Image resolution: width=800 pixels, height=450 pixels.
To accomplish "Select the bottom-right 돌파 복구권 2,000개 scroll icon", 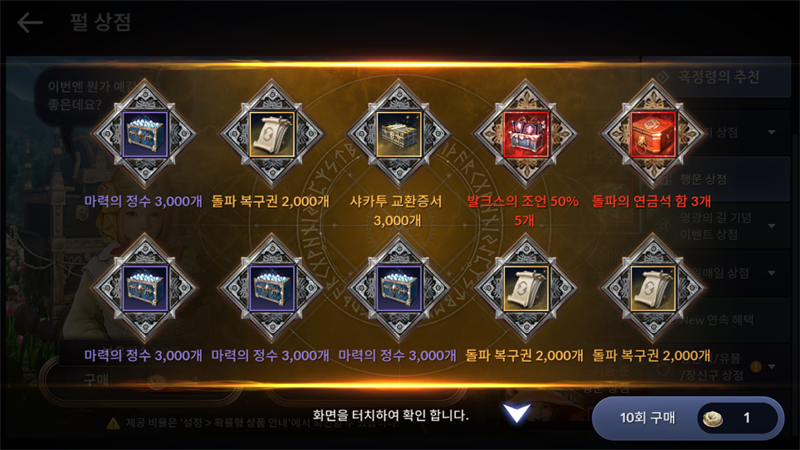I will click(x=653, y=288).
